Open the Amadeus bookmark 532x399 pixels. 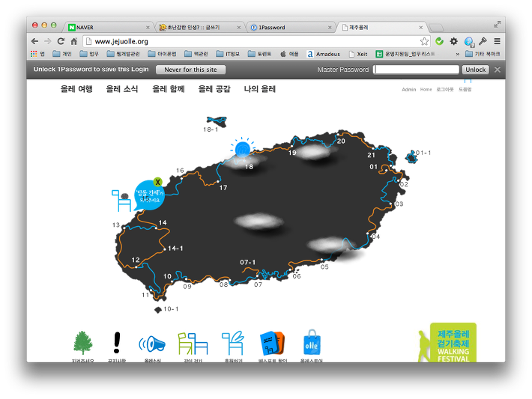[324, 54]
